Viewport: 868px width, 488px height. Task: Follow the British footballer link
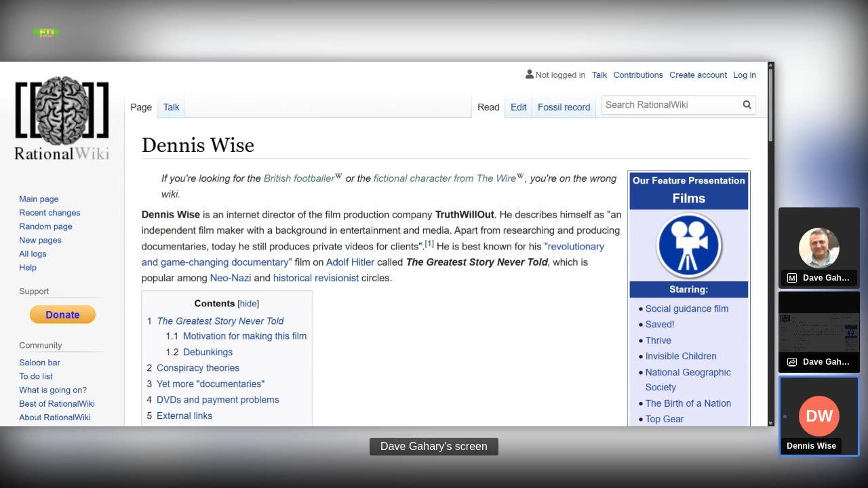[x=299, y=178]
